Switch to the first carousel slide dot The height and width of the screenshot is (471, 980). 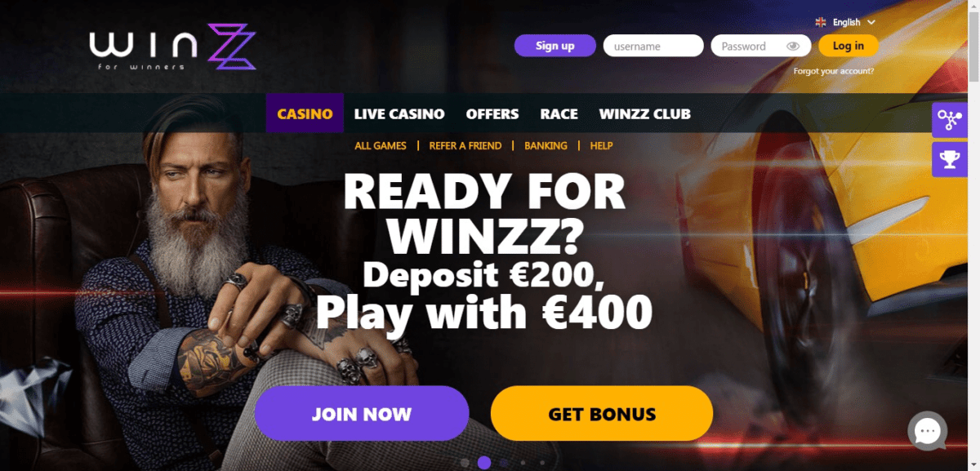click(x=465, y=463)
